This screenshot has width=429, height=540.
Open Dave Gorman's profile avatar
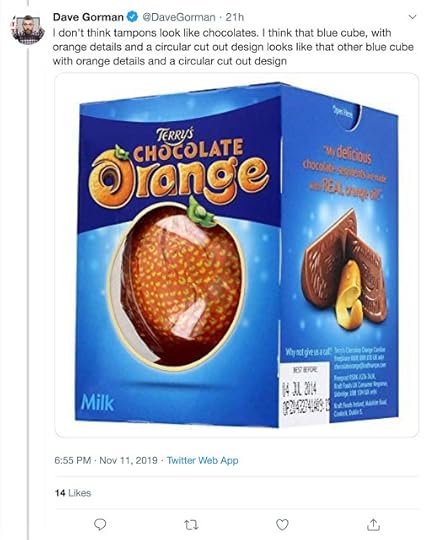click(x=28, y=29)
